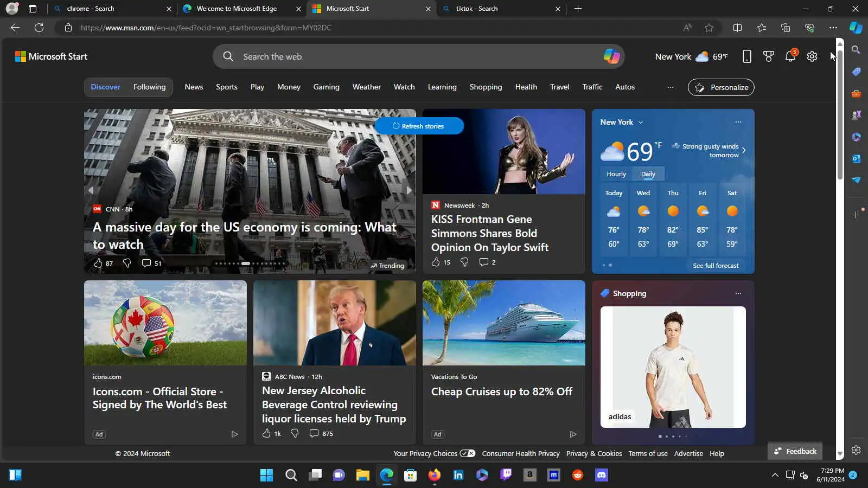Open the Your Privacy Choices link

pos(434,454)
